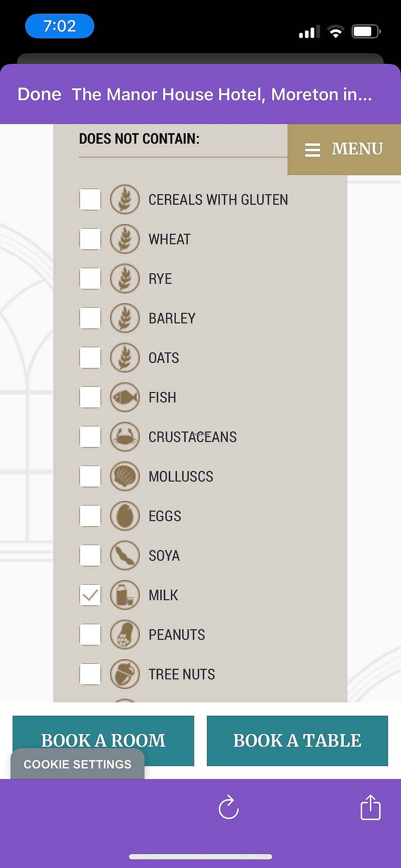Enable the Wheat checkbox
Viewport: 401px width, 868px height.
coord(90,239)
